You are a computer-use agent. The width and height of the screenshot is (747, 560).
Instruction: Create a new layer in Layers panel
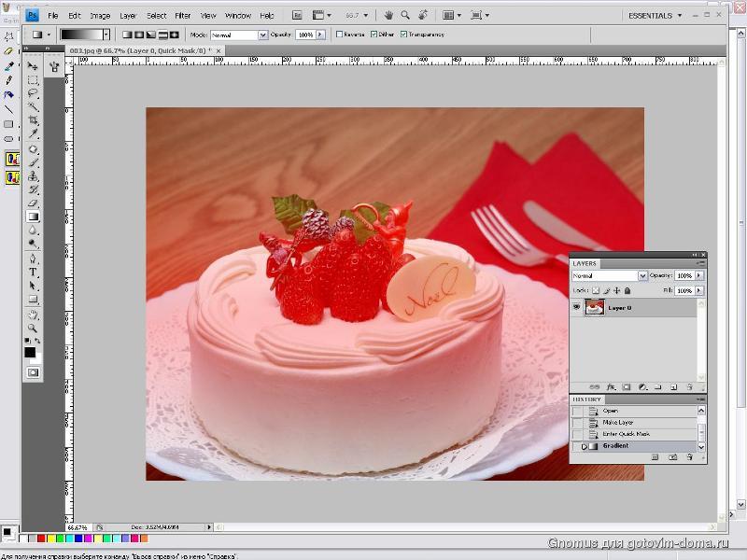tap(673, 387)
